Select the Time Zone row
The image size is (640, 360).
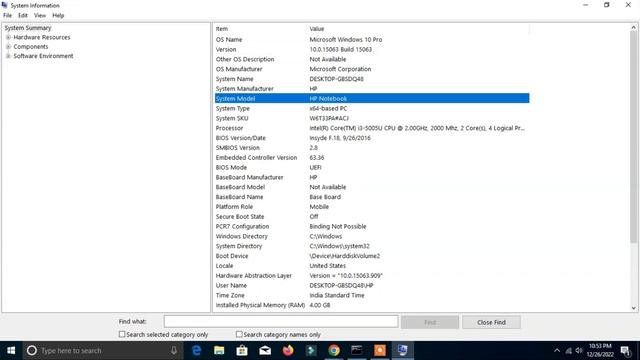tap(372, 295)
